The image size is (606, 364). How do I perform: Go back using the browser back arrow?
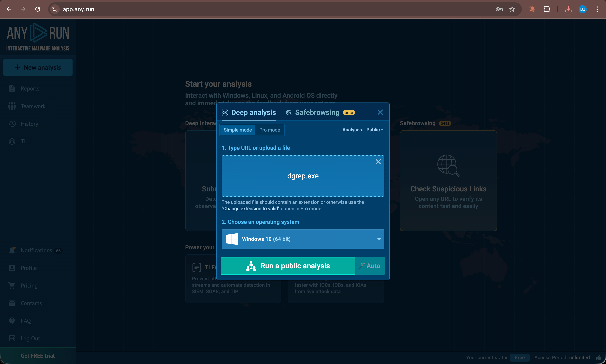pos(9,9)
